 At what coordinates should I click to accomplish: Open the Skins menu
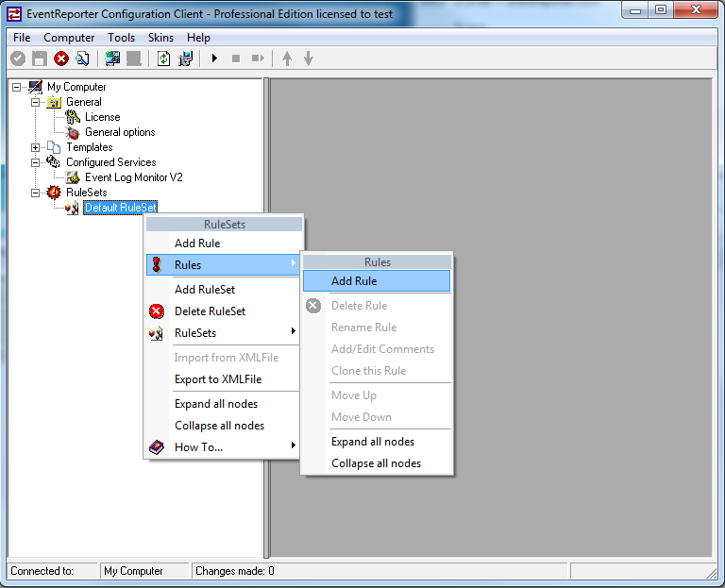tap(160, 38)
